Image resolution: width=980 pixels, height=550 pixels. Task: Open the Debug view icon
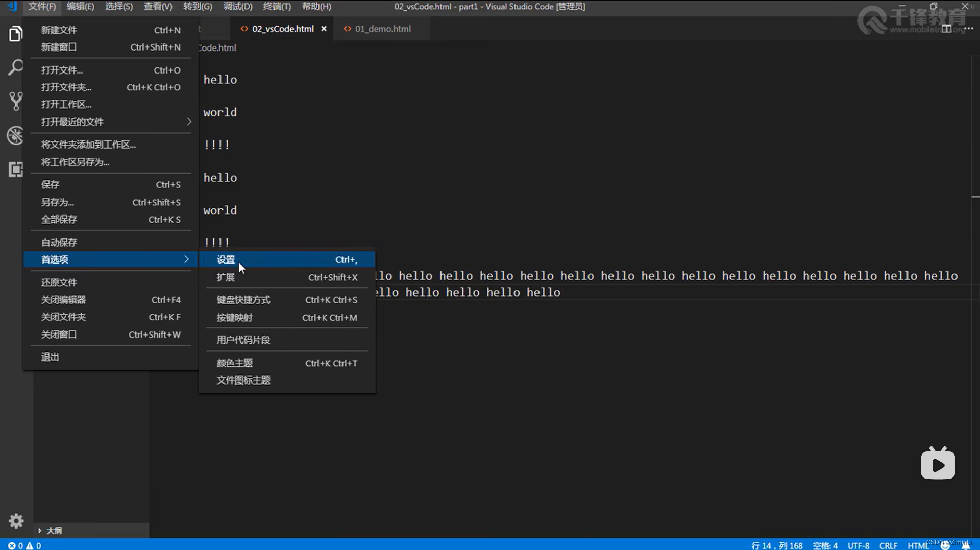point(16,135)
